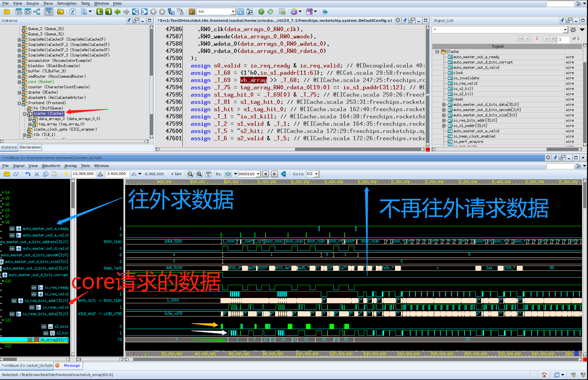
Task: Click the zoom-in magnifier icon in nWave toolbar
Action: point(199,174)
